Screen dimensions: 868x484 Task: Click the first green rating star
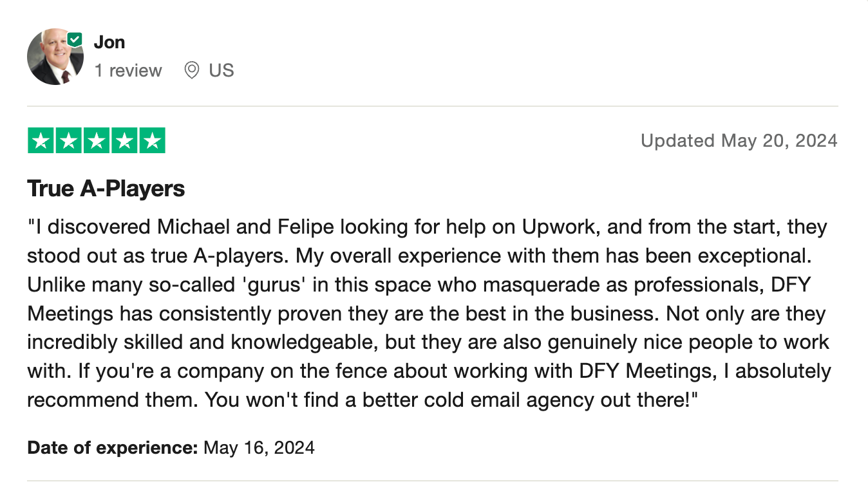(x=41, y=141)
